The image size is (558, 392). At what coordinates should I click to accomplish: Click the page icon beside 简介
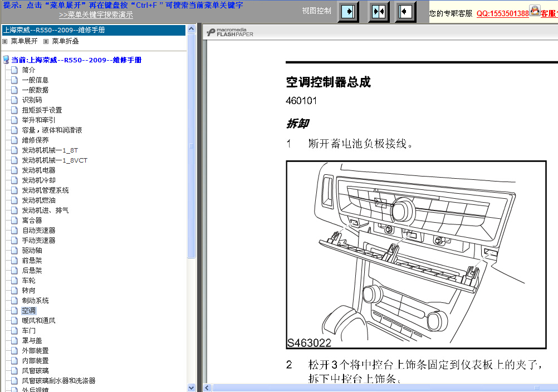coord(14,70)
